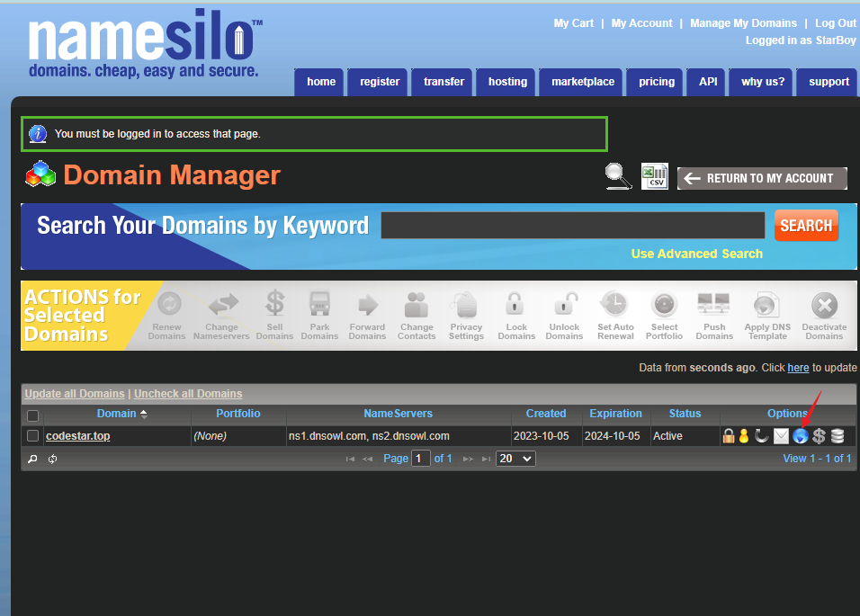Screen dimensions: 860x616
Task: Sort the table by Domain column
Action: click(x=121, y=414)
